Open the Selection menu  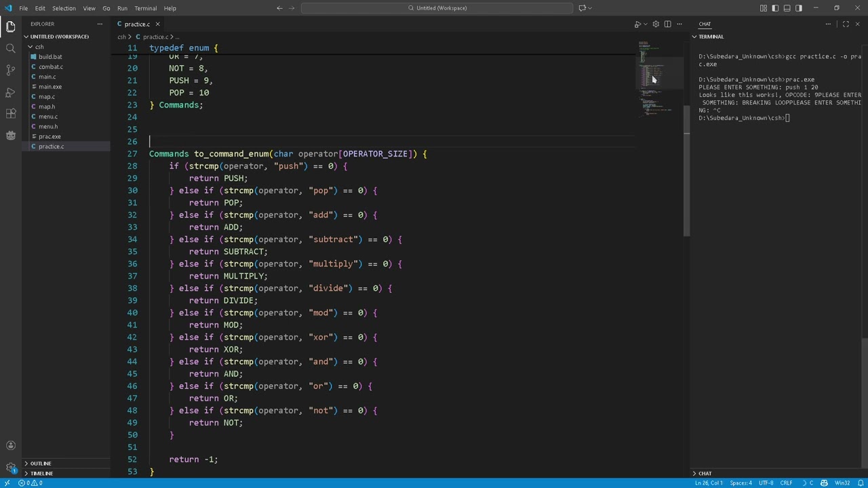tap(64, 8)
